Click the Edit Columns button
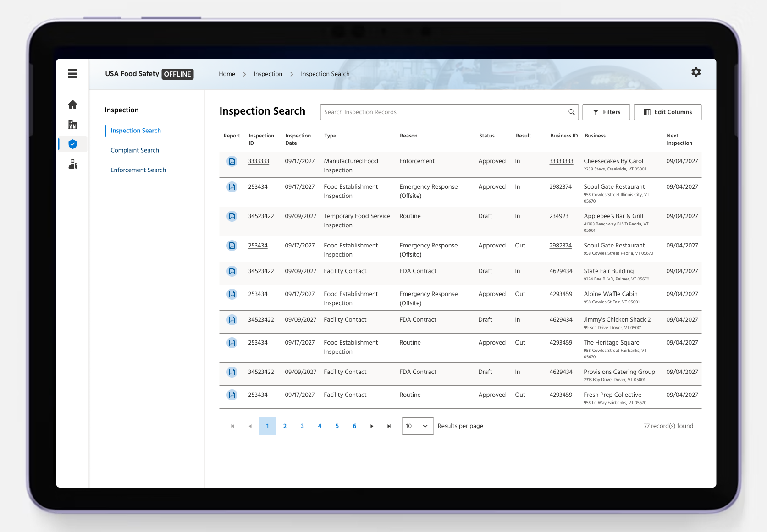This screenshot has width=767, height=532. tap(668, 112)
